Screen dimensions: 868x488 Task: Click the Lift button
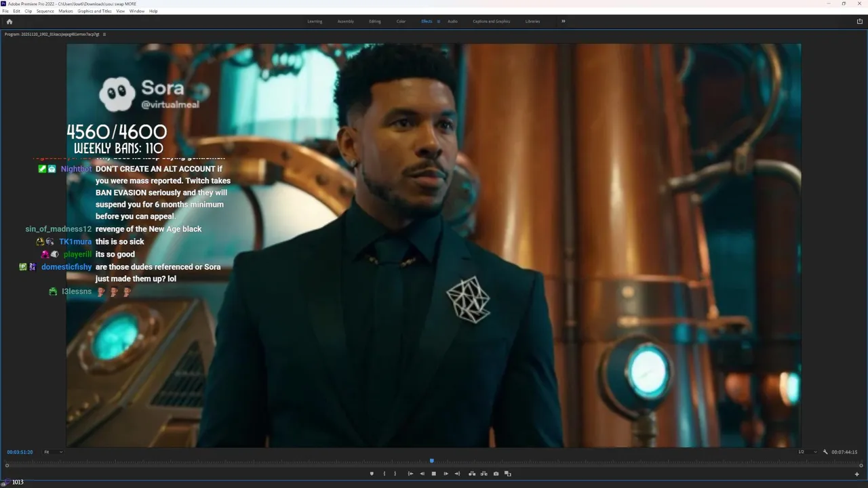[472, 474]
